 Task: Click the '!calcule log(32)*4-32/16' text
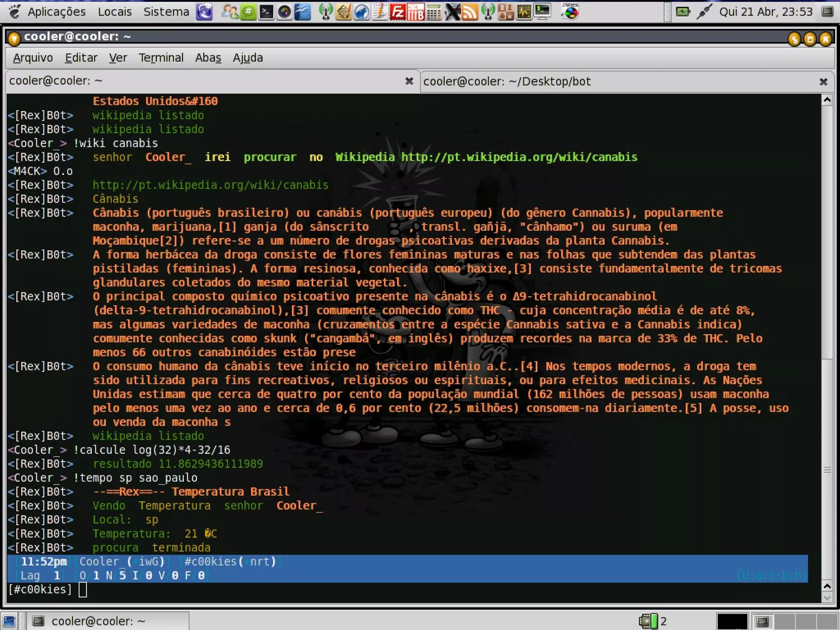[x=152, y=450]
